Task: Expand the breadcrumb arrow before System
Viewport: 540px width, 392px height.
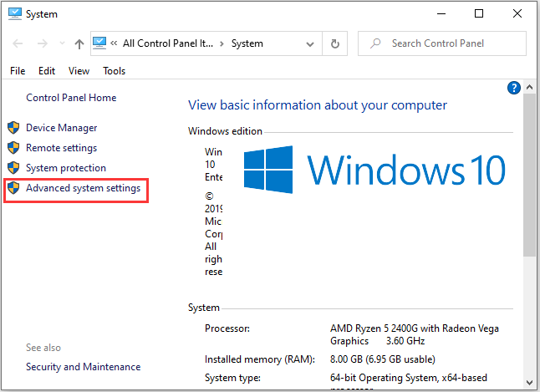Action: [x=222, y=43]
